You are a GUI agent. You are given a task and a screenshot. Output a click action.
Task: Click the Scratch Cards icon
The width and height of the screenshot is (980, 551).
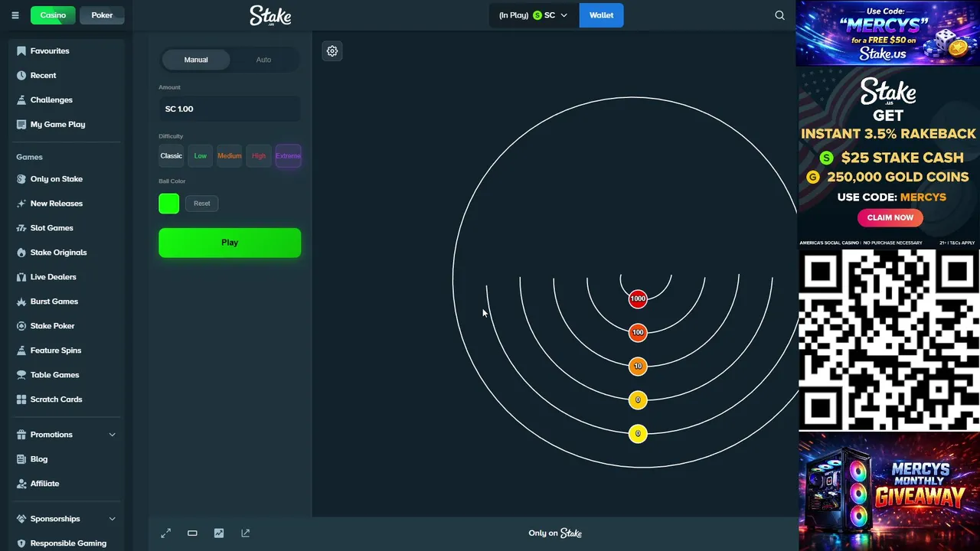(x=21, y=399)
